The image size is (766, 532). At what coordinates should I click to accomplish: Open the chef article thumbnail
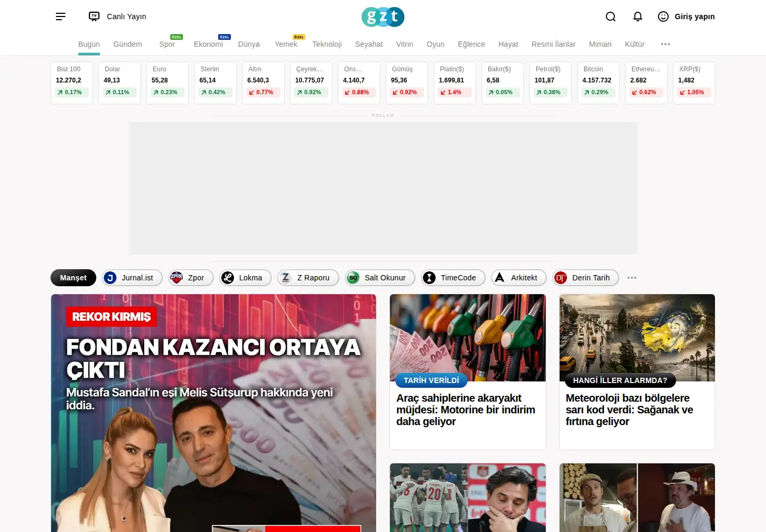[637, 497]
